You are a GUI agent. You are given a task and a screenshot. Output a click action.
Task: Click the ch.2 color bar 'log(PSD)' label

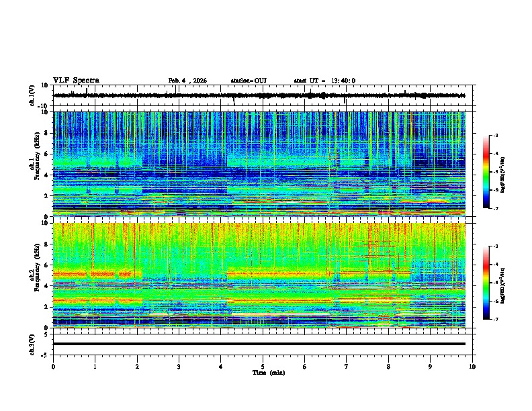click(x=503, y=285)
